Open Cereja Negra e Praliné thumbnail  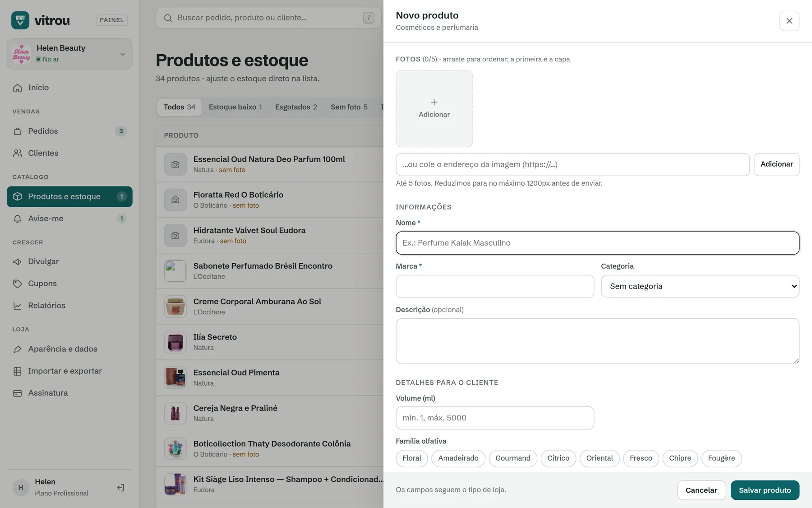tap(175, 413)
